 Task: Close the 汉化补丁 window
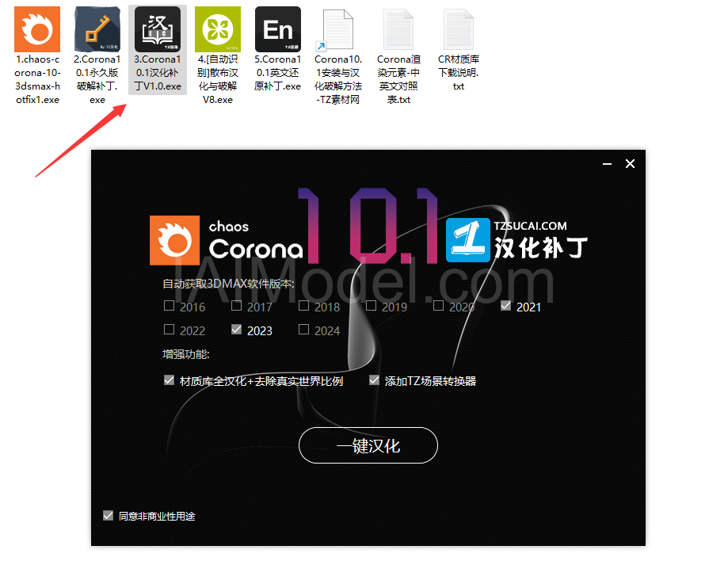[630, 164]
